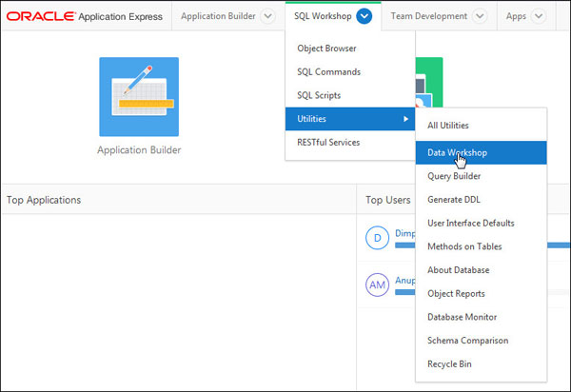This screenshot has width=571, height=392.
Task: Choose SQL Commands menu entry
Action: point(327,72)
